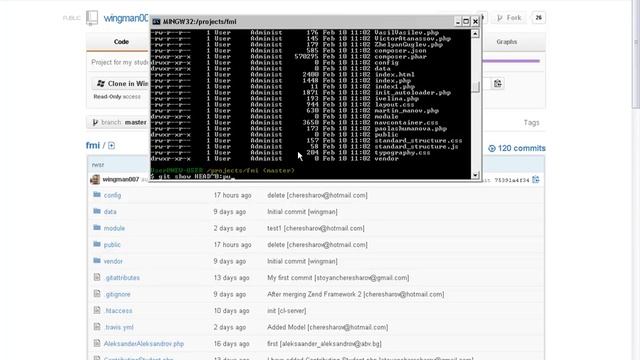This screenshot has width=640, height=360.
Task: Click 'init [cl-server]' commit message
Action: click(287, 311)
